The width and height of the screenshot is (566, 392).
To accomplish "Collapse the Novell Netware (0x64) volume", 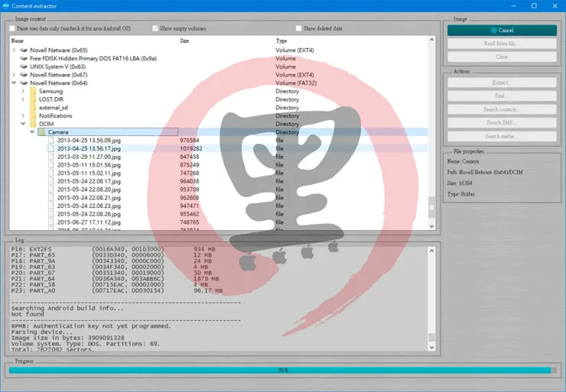I will pos(14,83).
